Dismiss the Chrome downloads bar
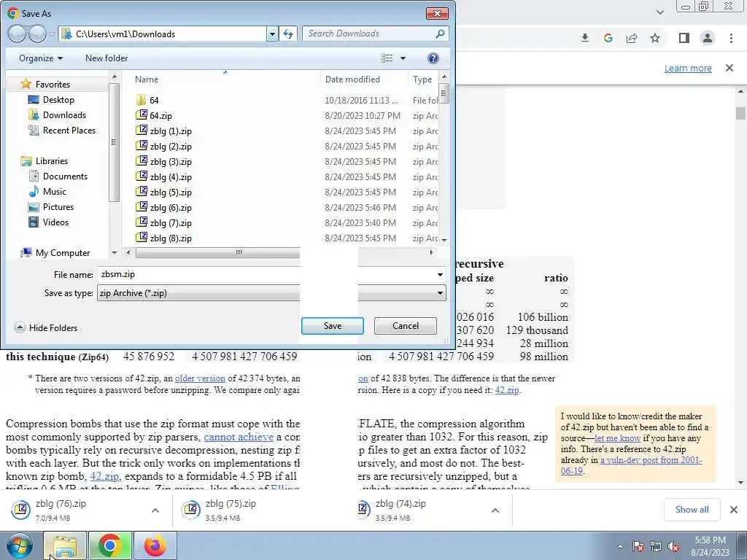747x560 pixels. [734, 510]
